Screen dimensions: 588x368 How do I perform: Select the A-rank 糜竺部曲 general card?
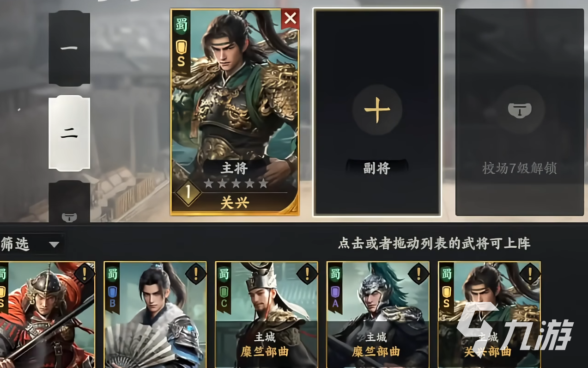pyautogui.click(x=378, y=315)
